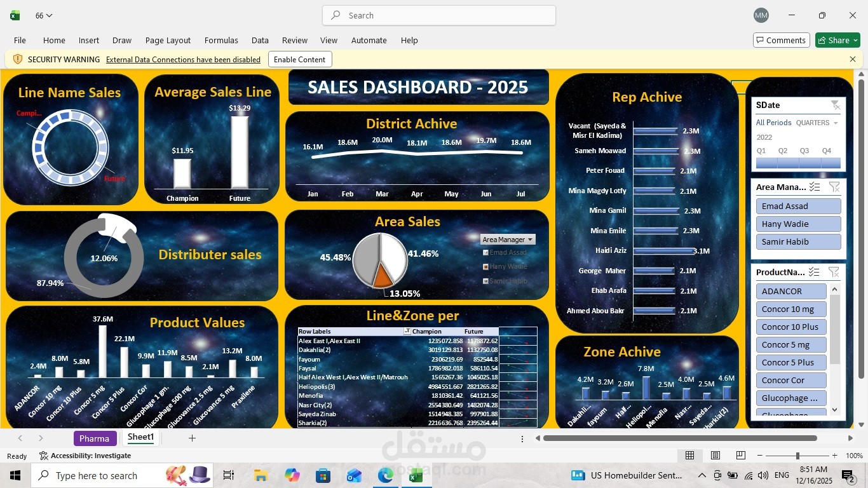
Task: Clear filter on Area Manager slicer
Action: [834, 187]
